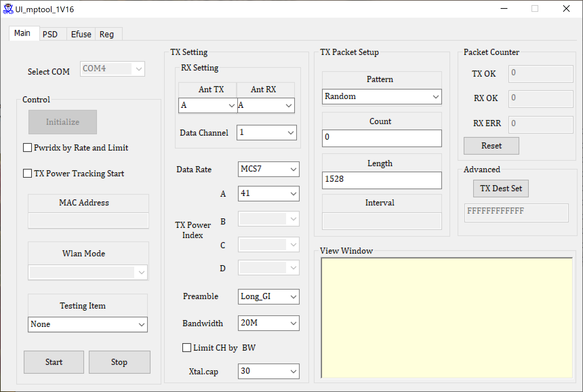Open the Pattern dropdown set to Random
583x392 pixels.
[382, 97]
